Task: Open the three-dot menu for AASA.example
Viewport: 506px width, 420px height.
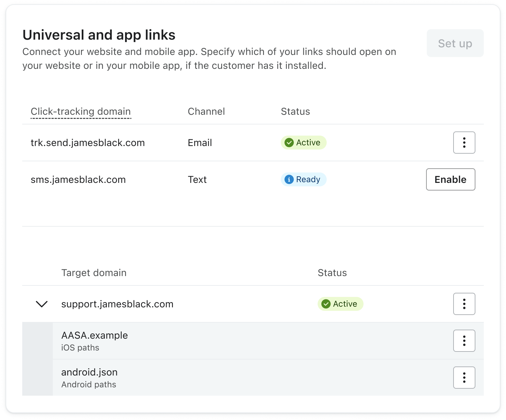Action: (464, 341)
